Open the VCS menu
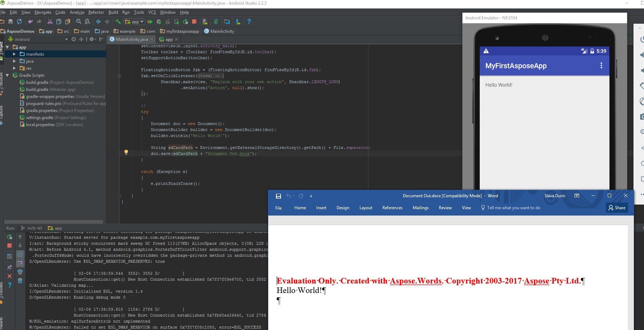Image resolution: width=644 pixels, height=330 pixels. pyautogui.click(x=152, y=12)
